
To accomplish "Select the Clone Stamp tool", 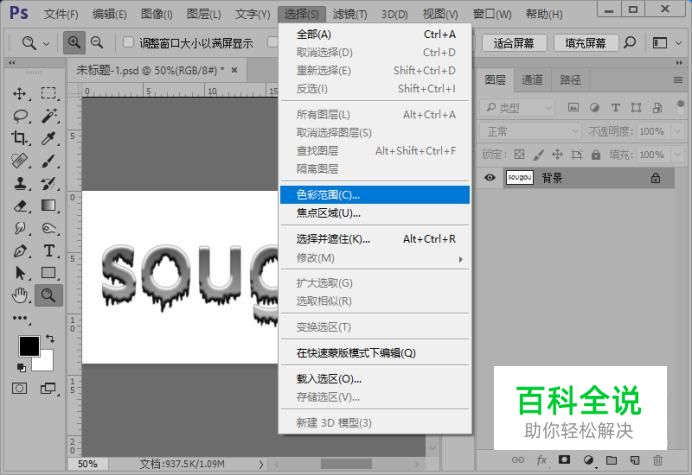I will 20,183.
